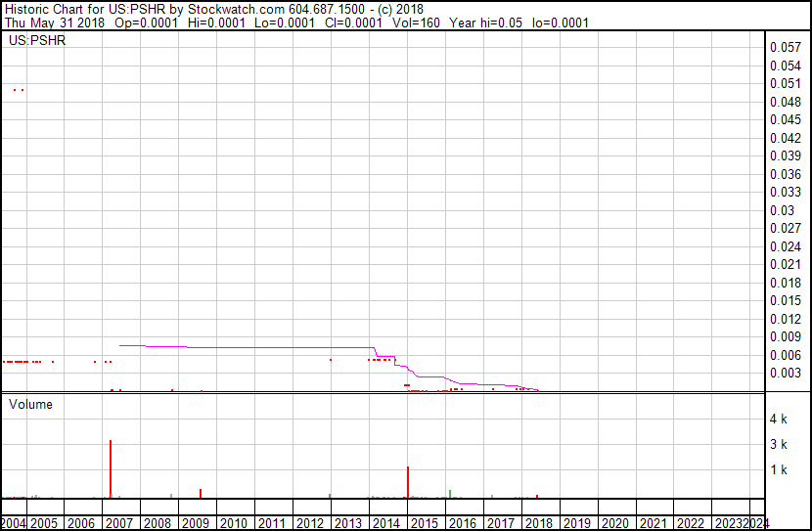
Task: Click the magenta line's flat 2010 segment
Action: tap(235, 347)
